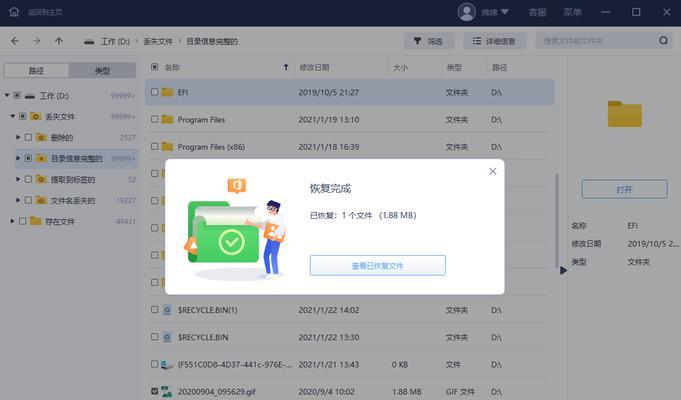Click the 返回到主页 link in title bar
The width and height of the screenshot is (681, 400).
[45, 12]
